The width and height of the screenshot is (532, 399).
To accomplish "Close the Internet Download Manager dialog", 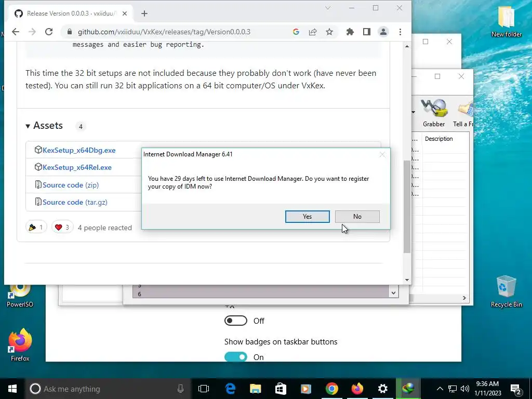I will (382, 155).
